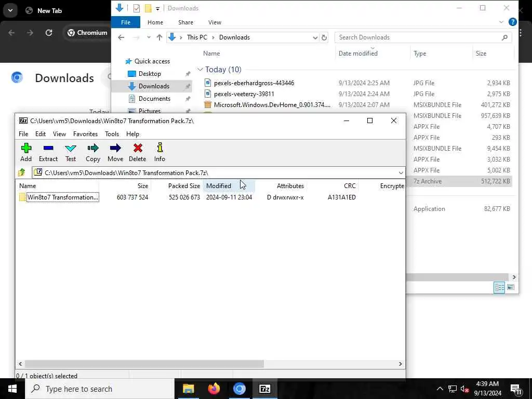
Task: Select file pexels-veeterzy-39811
Action: 244,94
